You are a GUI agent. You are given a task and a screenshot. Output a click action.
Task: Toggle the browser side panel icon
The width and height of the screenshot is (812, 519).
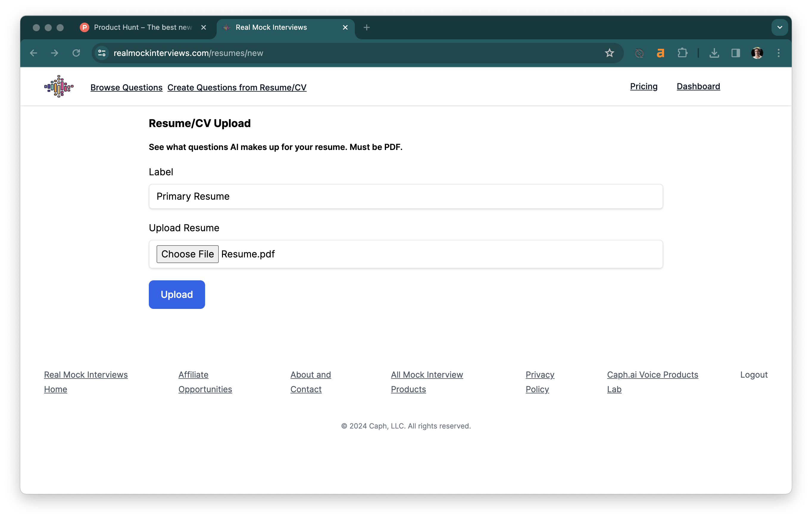pyautogui.click(x=736, y=53)
